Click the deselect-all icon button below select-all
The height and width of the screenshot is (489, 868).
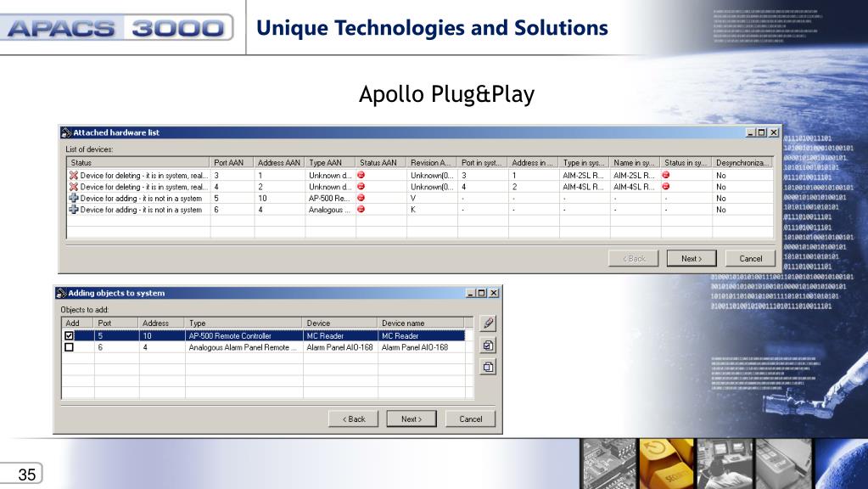pos(488,367)
